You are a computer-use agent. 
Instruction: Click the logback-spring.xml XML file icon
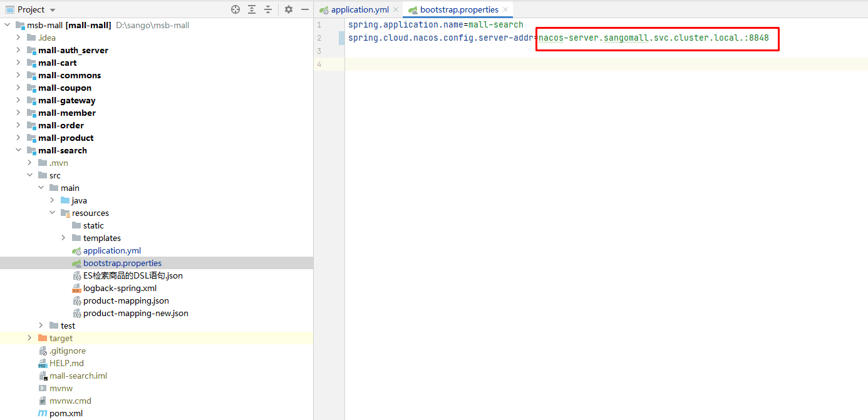click(76, 288)
